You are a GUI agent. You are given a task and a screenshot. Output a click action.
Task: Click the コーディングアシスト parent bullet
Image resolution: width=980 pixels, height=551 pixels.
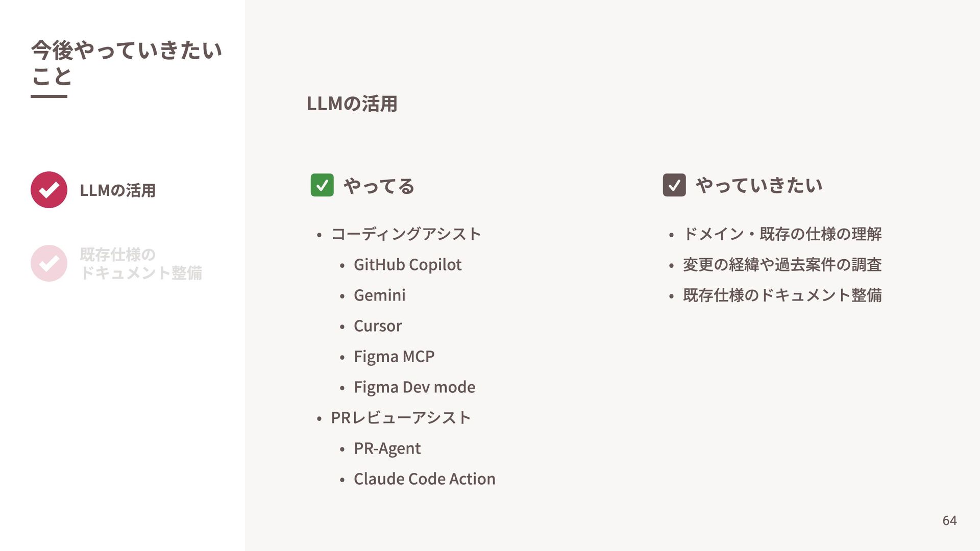(x=406, y=234)
